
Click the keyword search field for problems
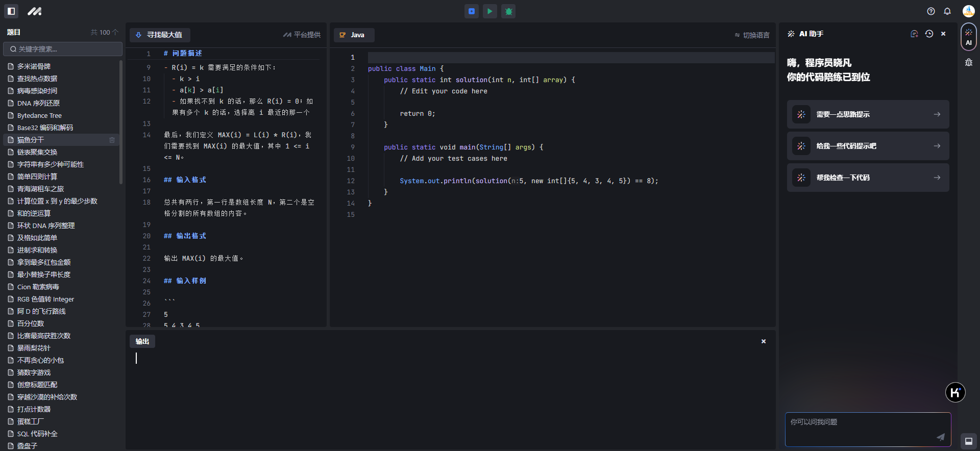point(63,49)
